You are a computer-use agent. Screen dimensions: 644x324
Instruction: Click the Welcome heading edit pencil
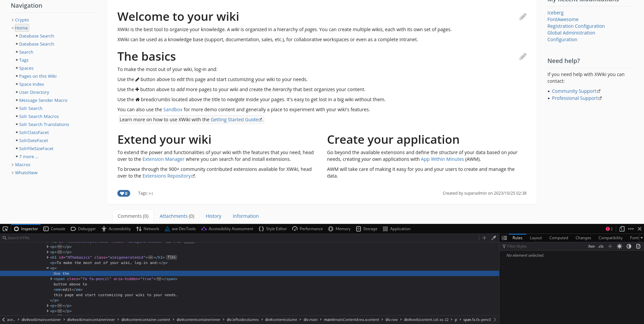coord(523,17)
